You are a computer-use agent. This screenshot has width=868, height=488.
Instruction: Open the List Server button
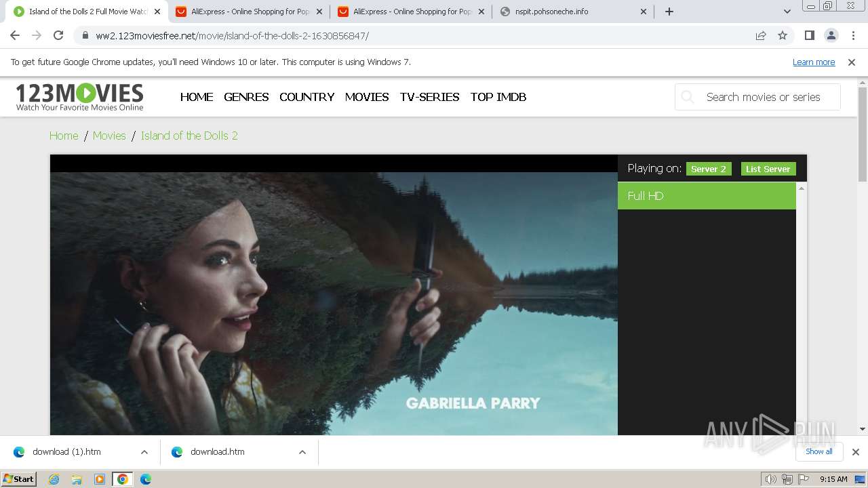(x=768, y=169)
